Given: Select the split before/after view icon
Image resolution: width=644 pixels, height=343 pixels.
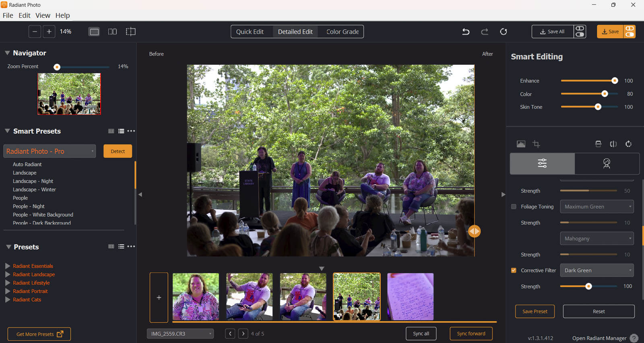Looking at the screenshot, I should point(112,32).
